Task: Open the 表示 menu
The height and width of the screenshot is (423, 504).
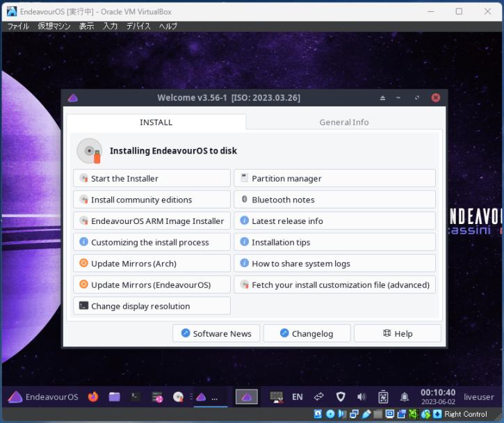Action: coord(86,26)
